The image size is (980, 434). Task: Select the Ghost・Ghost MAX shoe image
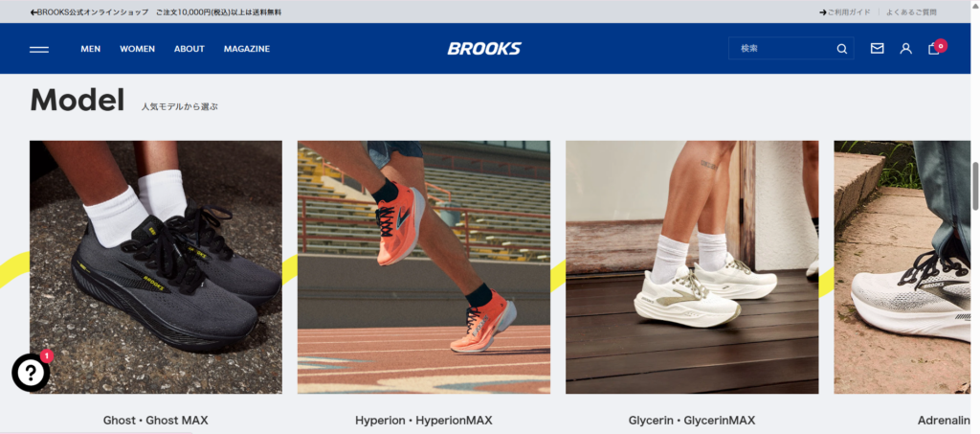[x=156, y=267]
